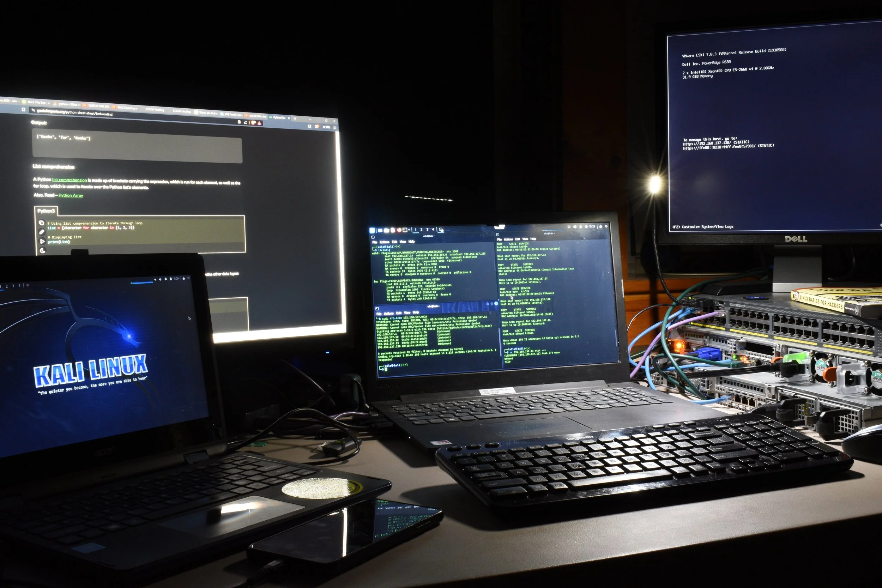Click the edit pencil icon beside code

coord(42,232)
